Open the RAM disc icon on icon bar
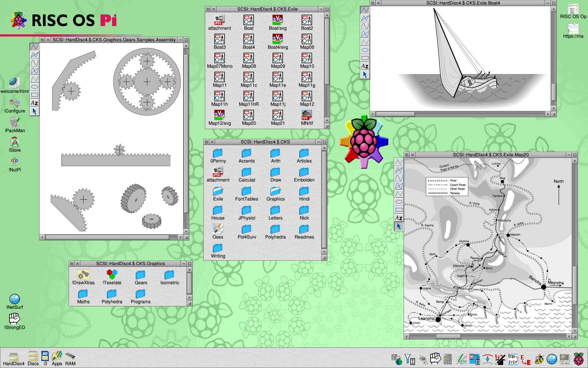Image resolution: width=588 pixels, height=368 pixels. click(x=70, y=359)
